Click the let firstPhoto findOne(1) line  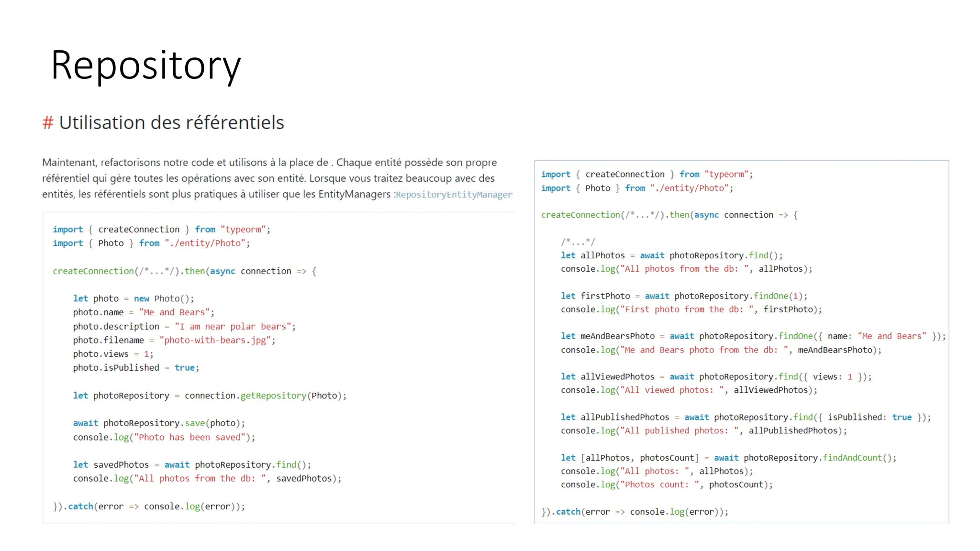tap(684, 296)
